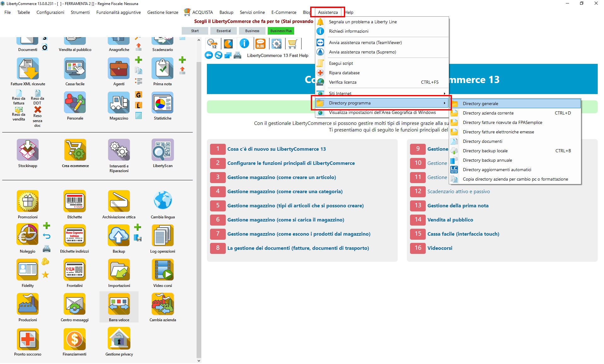Click the Cambia azienda icon

[x=162, y=304]
